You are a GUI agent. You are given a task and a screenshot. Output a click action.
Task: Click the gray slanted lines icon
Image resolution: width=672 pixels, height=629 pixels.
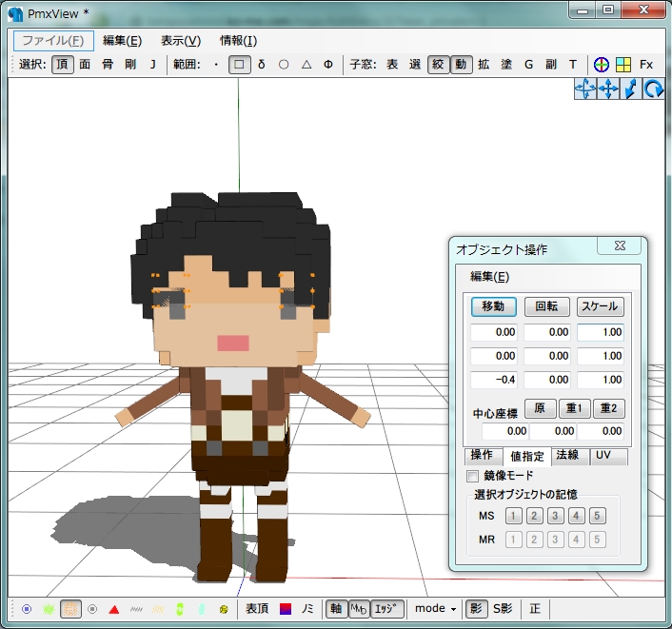[x=136, y=609]
